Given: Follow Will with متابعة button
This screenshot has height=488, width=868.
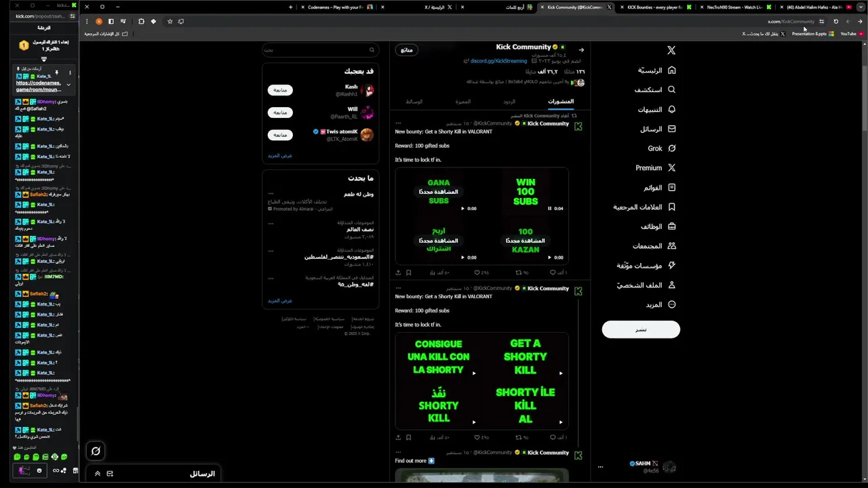Looking at the screenshot, I should coord(280,113).
